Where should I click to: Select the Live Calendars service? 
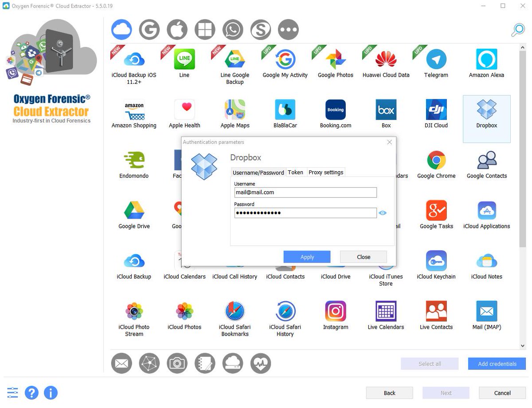[386, 316]
